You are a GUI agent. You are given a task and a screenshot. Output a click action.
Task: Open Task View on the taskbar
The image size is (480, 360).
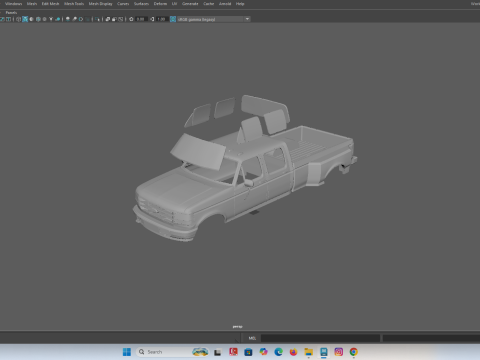point(217,352)
